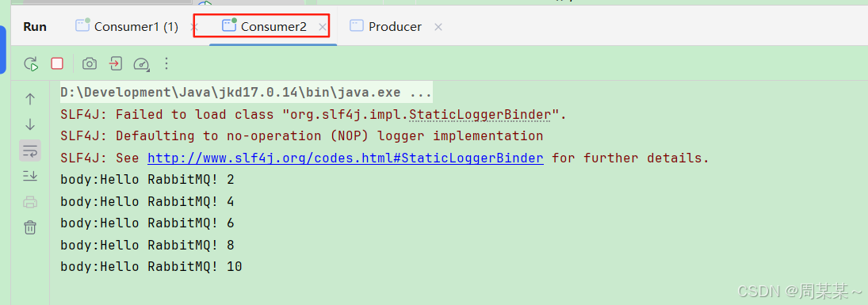Click the line 'body:Hello RabbitMQ! 2'
This screenshot has width=868, height=305.
pyautogui.click(x=147, y=180)
